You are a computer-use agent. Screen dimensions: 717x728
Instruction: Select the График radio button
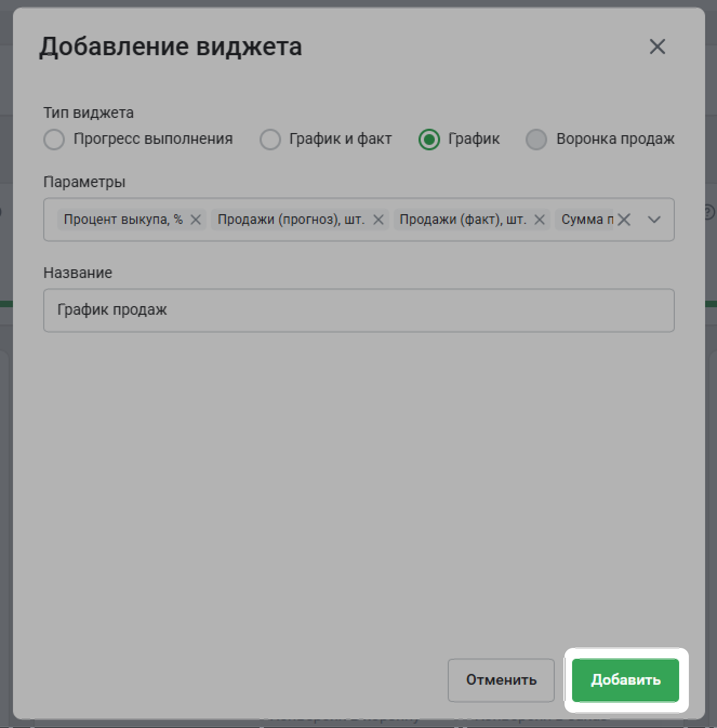click(x=429, y=140)
